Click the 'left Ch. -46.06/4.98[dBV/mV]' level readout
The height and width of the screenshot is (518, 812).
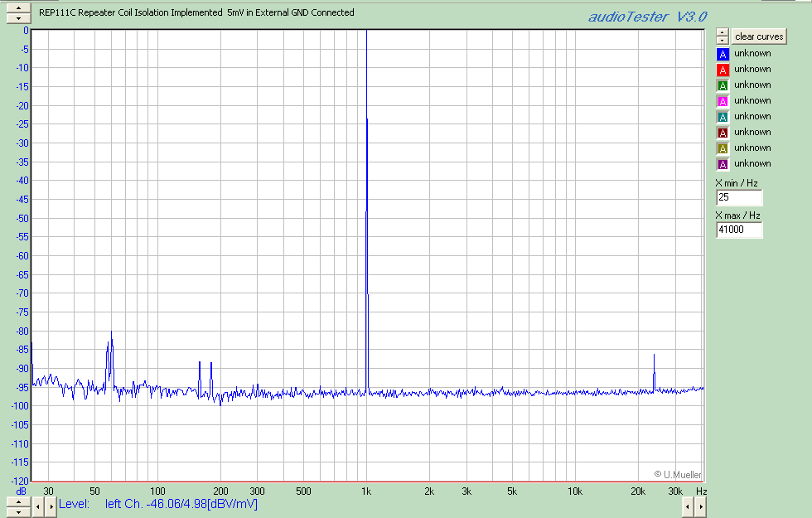[x=181, y=504]
